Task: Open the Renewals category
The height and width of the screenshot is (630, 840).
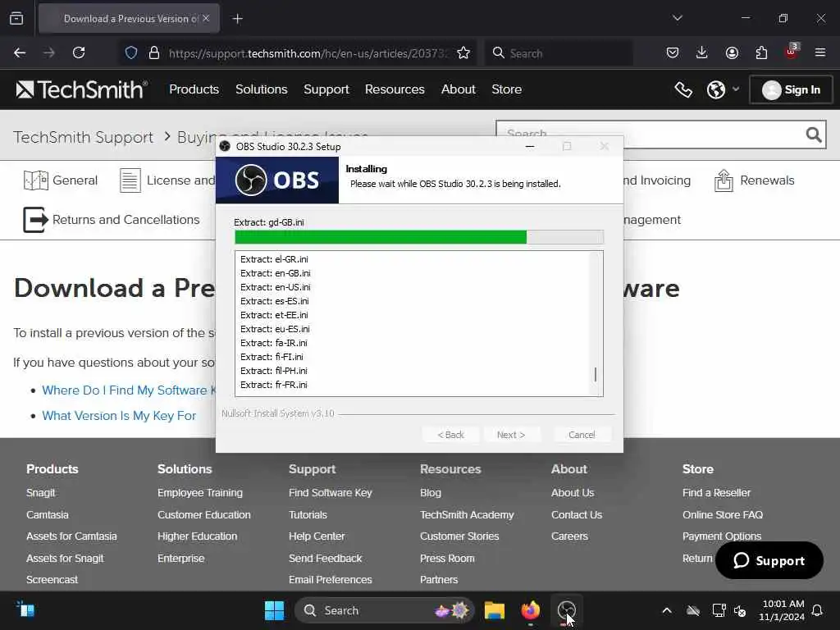Action: pos(755,180)
